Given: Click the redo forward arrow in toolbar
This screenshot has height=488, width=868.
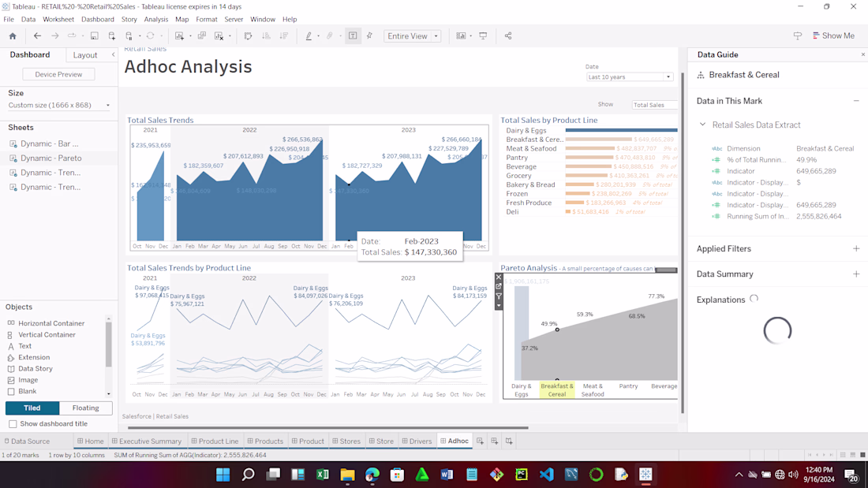Looking at the screenshot, I should tap(54, 36).
